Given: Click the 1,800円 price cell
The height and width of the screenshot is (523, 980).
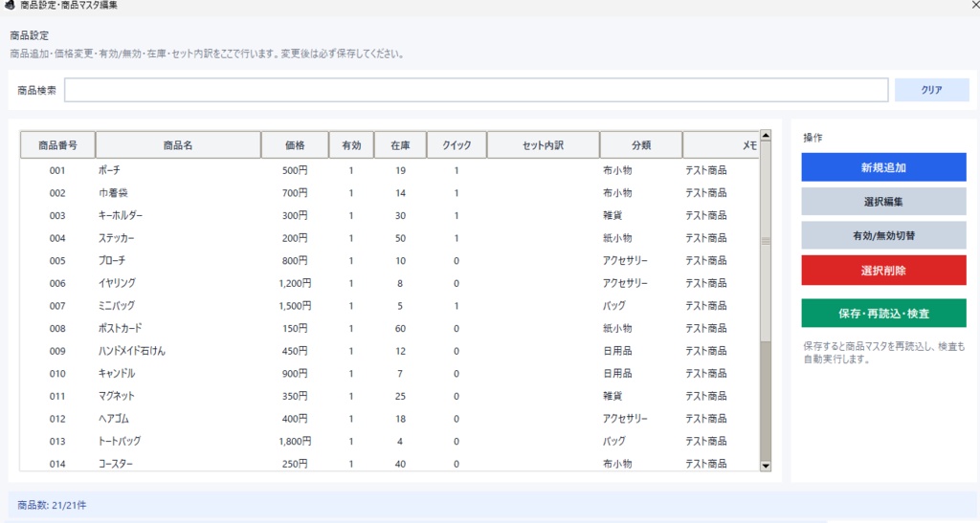Looking at the screenshot, I should tap(295, 441).
